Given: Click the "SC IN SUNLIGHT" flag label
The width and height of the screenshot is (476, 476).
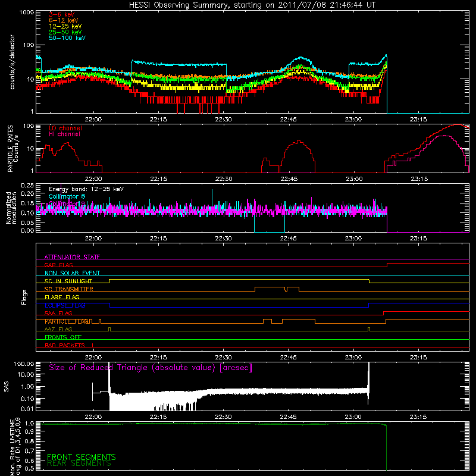Looking at the screenshot, I should pos(68,281).
